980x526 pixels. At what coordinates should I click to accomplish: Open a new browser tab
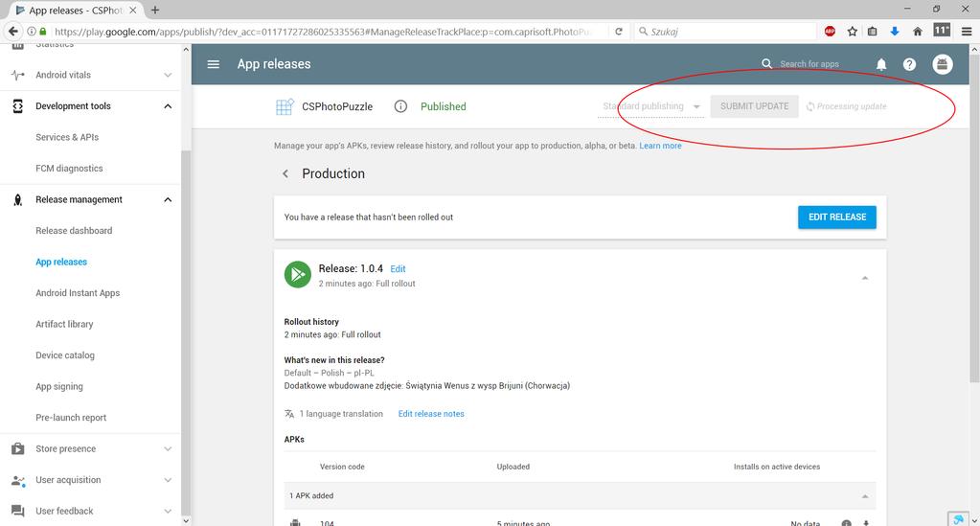point(155,10)
